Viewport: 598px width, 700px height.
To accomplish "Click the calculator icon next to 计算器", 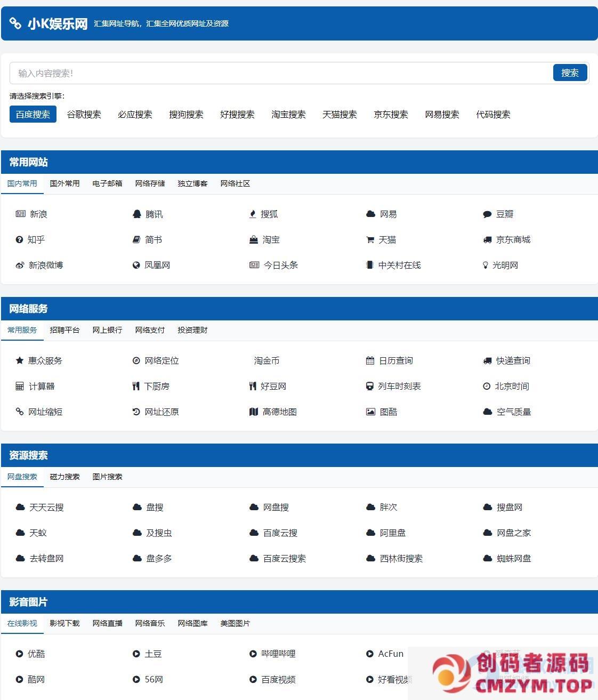I will (20, 387).
